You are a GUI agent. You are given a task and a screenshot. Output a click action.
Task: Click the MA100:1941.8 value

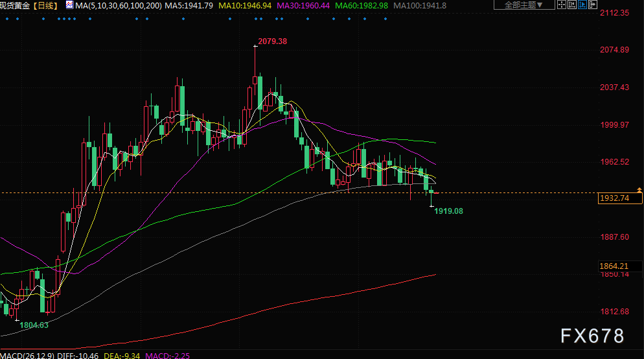[420, 6]
